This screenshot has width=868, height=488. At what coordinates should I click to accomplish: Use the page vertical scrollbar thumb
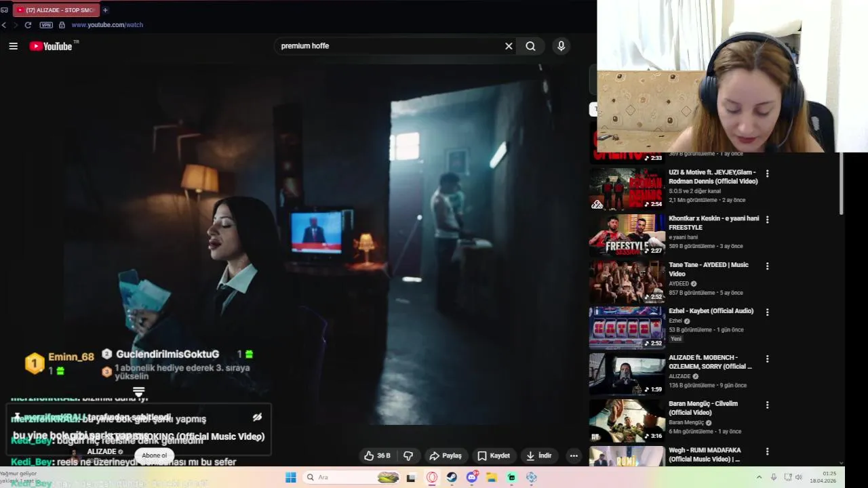click(842, 183)
